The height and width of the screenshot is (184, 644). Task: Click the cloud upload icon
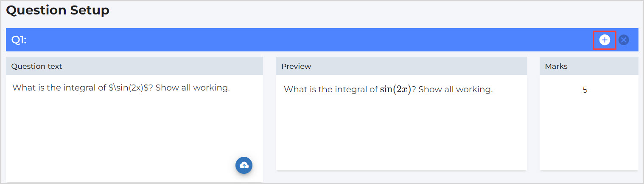point(244,165)
